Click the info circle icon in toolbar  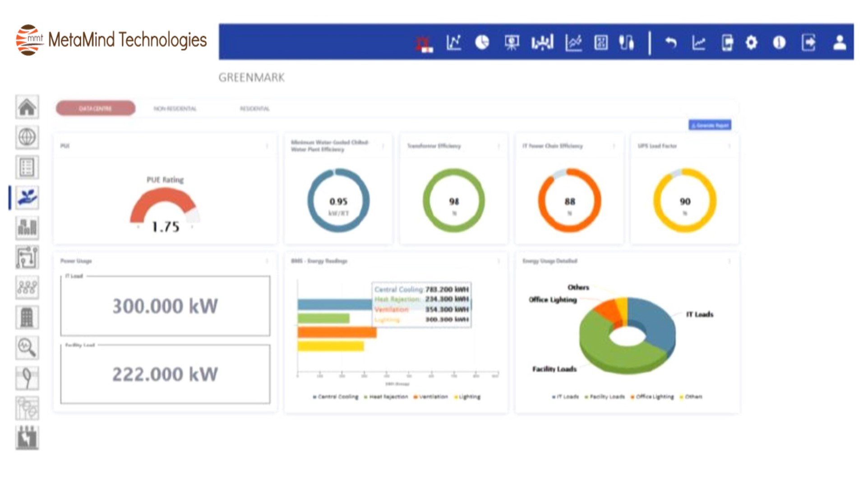779,42
